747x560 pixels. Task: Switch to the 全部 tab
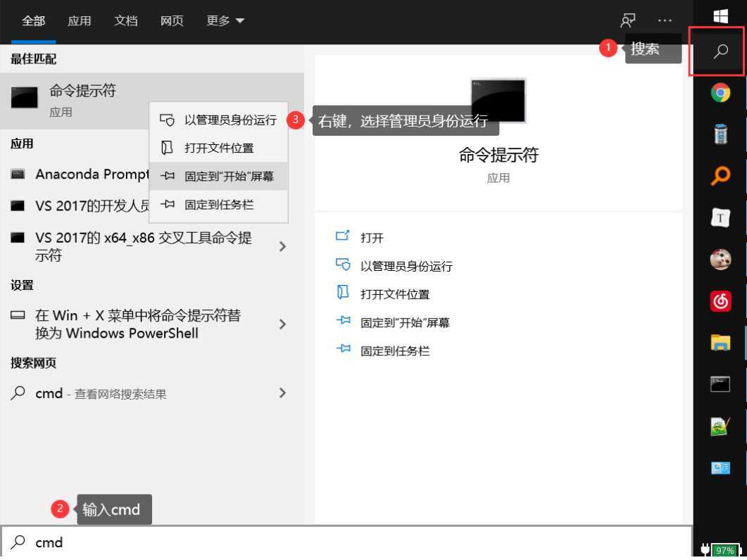(33, 21)
